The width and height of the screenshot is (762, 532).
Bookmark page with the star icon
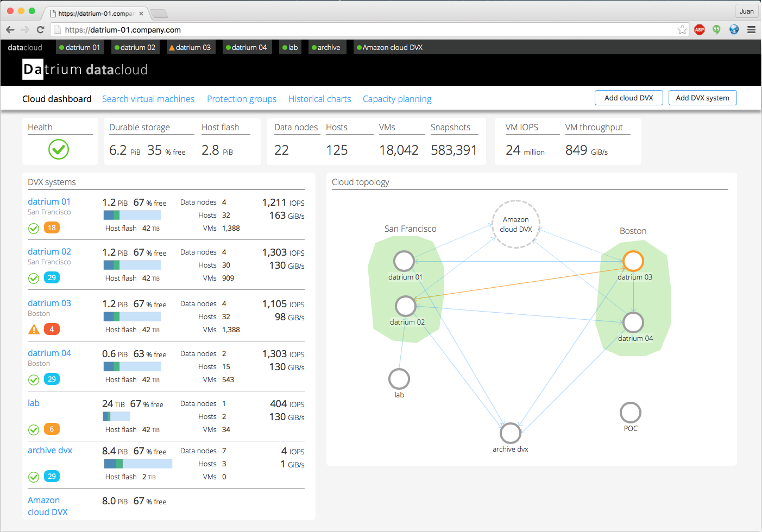683,30
